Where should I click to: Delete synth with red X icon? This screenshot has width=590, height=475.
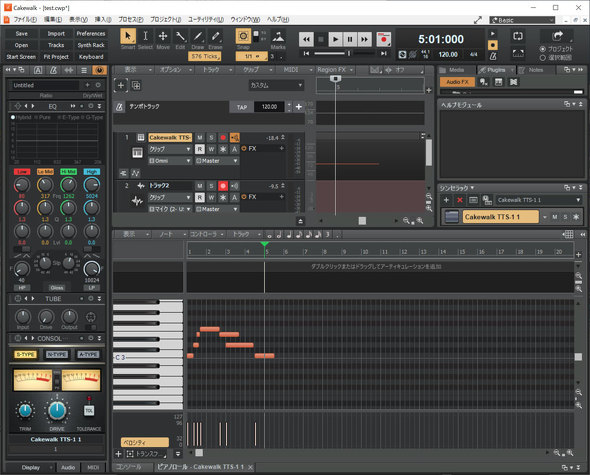460,200
